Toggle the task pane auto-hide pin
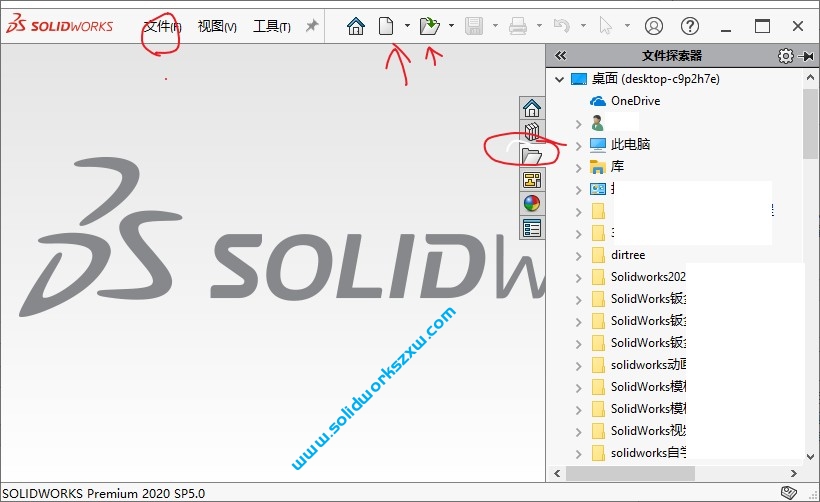Image resolution: width=820 pixels, height=502 pixels. click(x=807, y=56)
